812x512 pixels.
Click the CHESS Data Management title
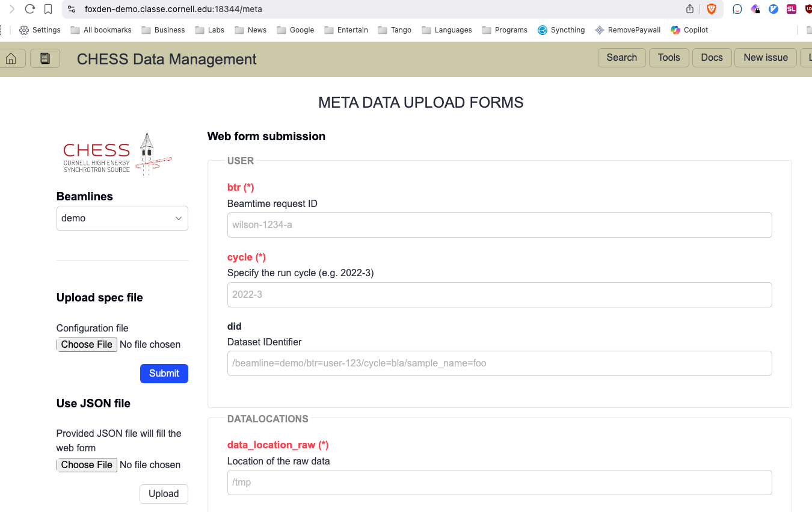coord(167,59)
